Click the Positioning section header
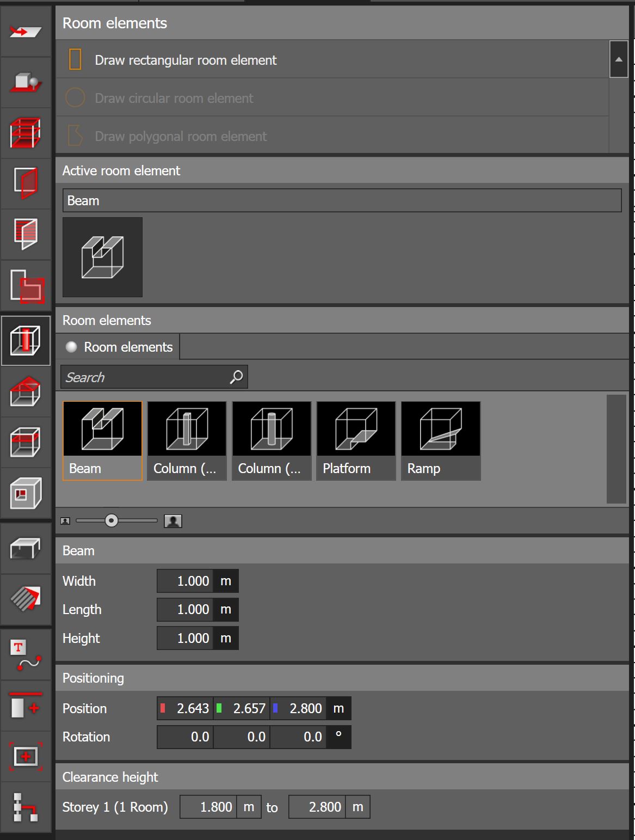The image size is (635, 840). coord(342,678)
